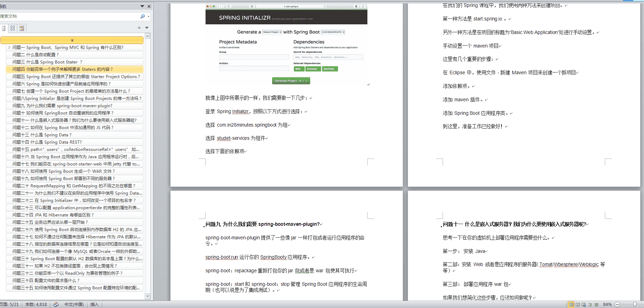Click the page 5/21 indicator in status bar

point(10,305)
